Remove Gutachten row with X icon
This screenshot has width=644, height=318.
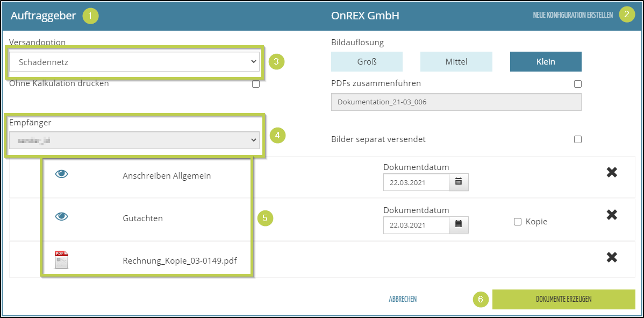612,215
